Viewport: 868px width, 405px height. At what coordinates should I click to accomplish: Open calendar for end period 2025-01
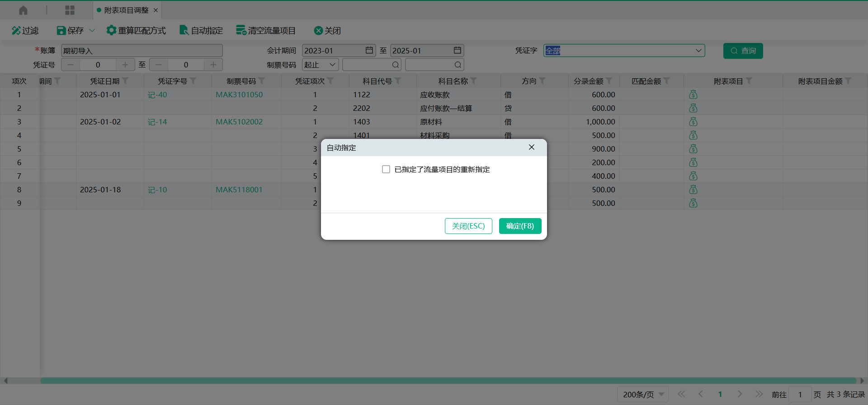(x=458, y=50)
